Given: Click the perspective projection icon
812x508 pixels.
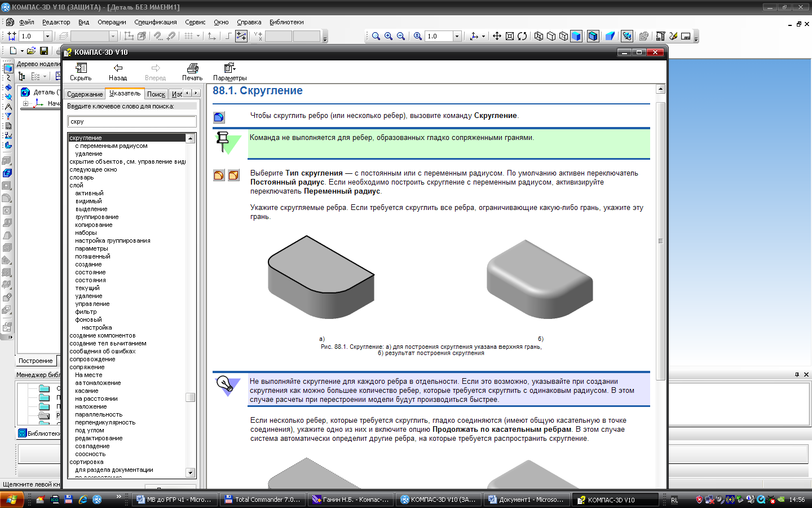Looking at the screenshot, I should tap(610, 36).
